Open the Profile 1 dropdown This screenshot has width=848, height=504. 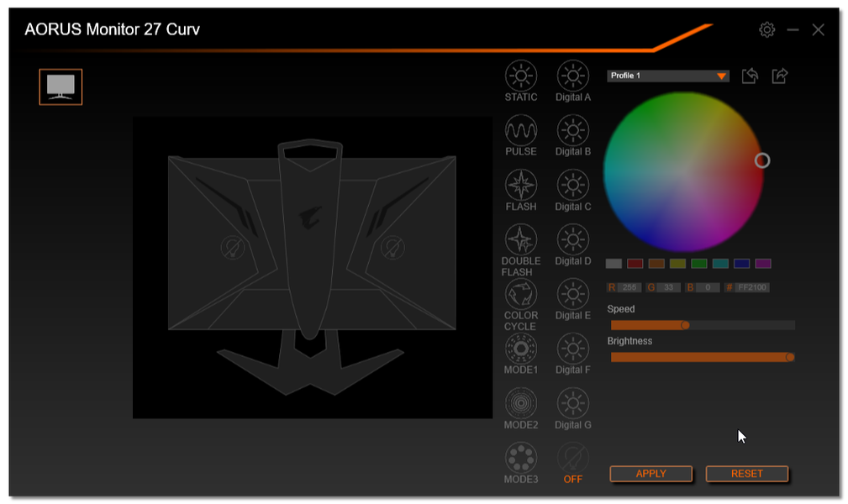coord(668,76)
